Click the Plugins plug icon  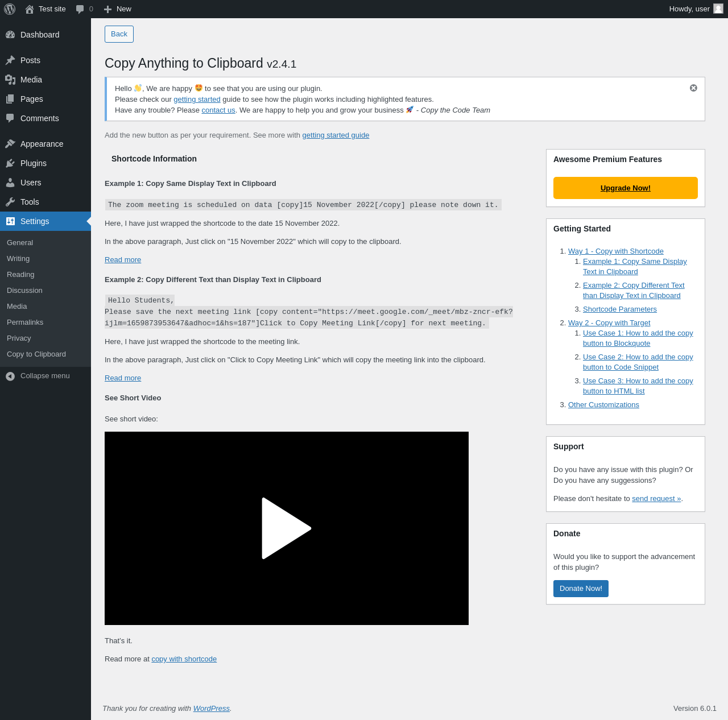pos(10,163)
